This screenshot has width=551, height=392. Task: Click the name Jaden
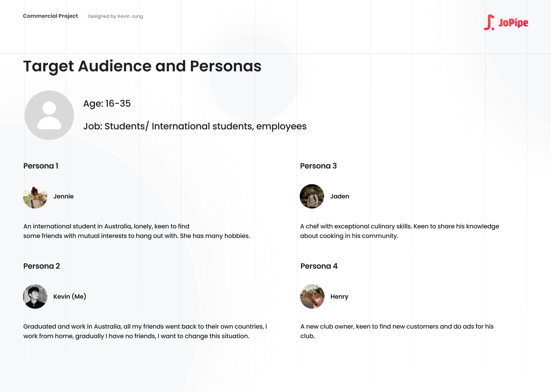pyautogui.click(x=340, y=196)
